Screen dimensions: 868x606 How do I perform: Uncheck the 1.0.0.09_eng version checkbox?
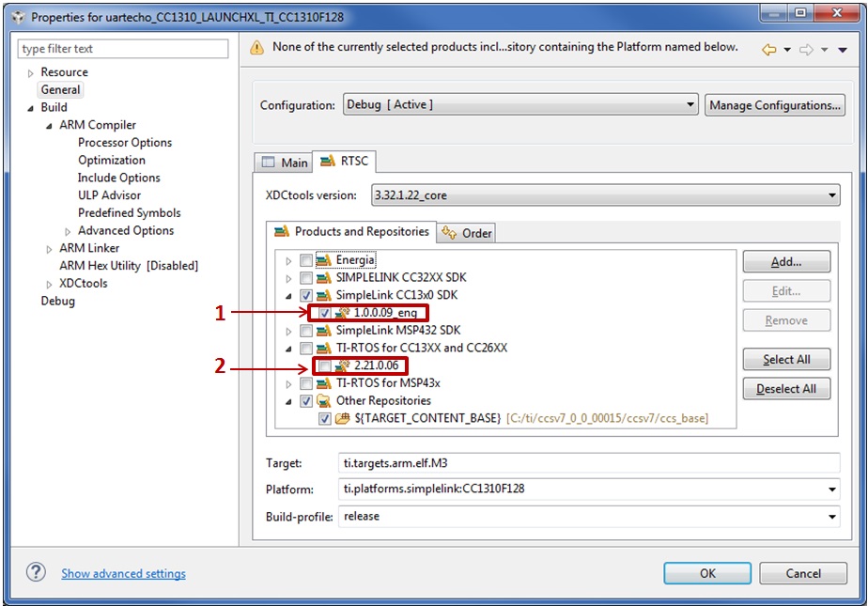click(324, 313)
